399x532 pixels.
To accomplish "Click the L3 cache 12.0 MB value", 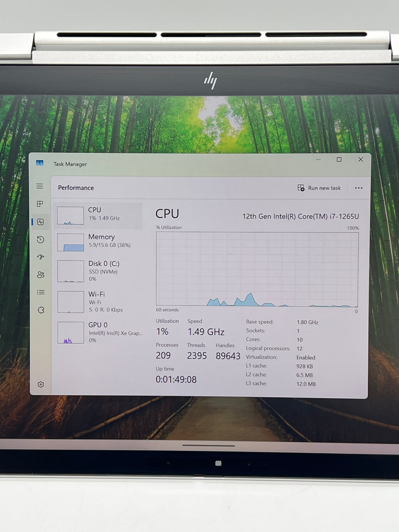I will 306,384.
